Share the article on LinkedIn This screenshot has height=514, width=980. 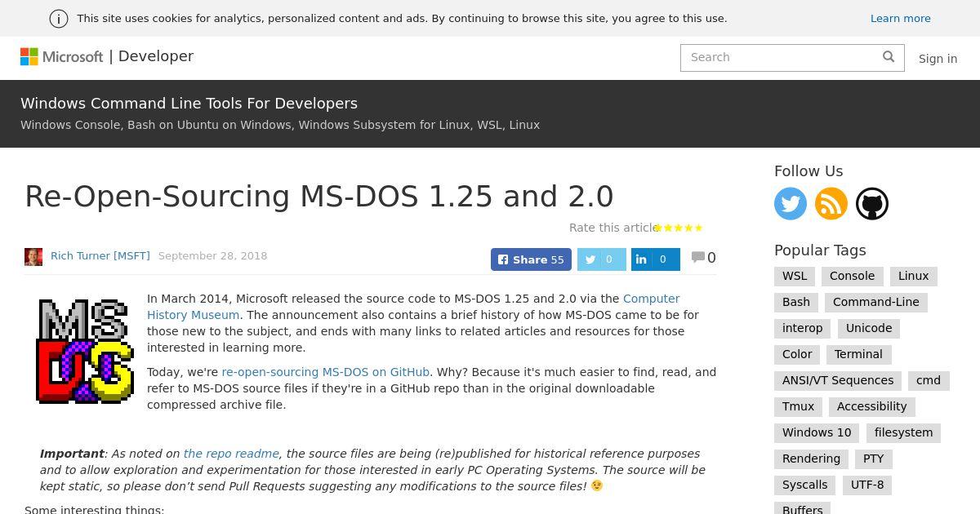point(656,259)
